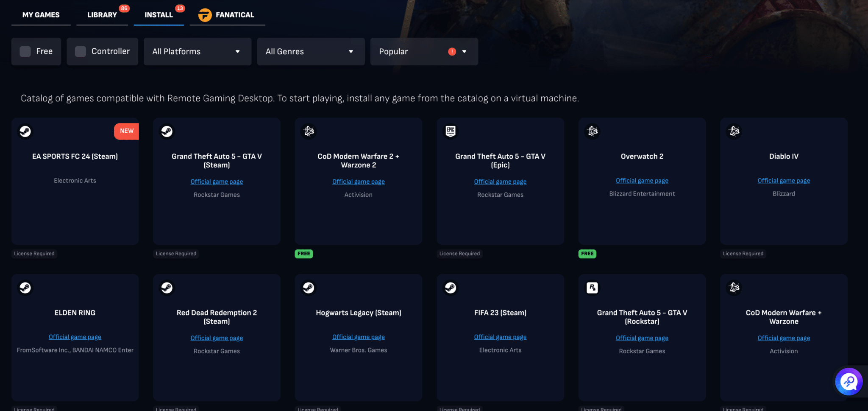The image size is (868, 411).
Task: Open the All Platforms dropdown
Action: point(197,51)
